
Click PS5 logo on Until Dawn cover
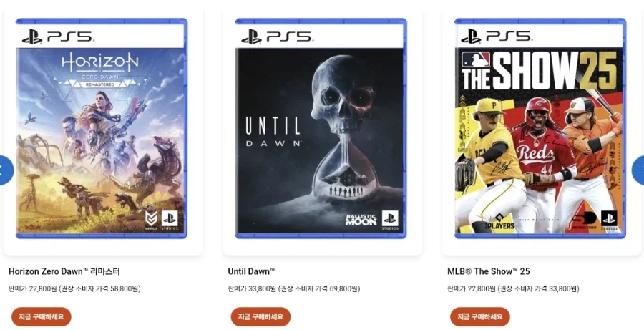tap(277, 37)
